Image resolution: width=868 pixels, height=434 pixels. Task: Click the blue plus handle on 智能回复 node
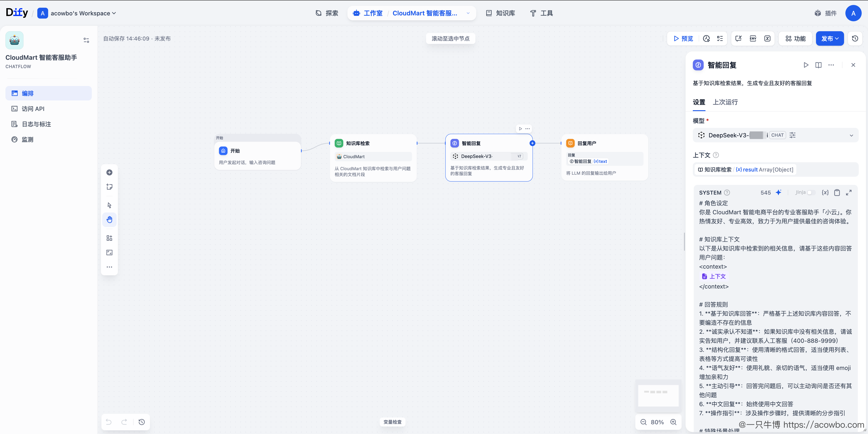pyautogui.click(x=532, y=143)
